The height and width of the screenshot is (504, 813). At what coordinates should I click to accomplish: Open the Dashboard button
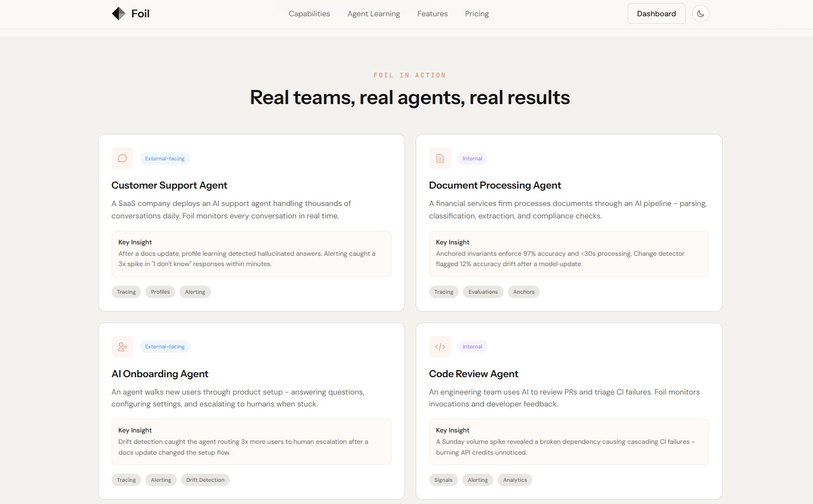pyautogui.click(x=656, y=14)
